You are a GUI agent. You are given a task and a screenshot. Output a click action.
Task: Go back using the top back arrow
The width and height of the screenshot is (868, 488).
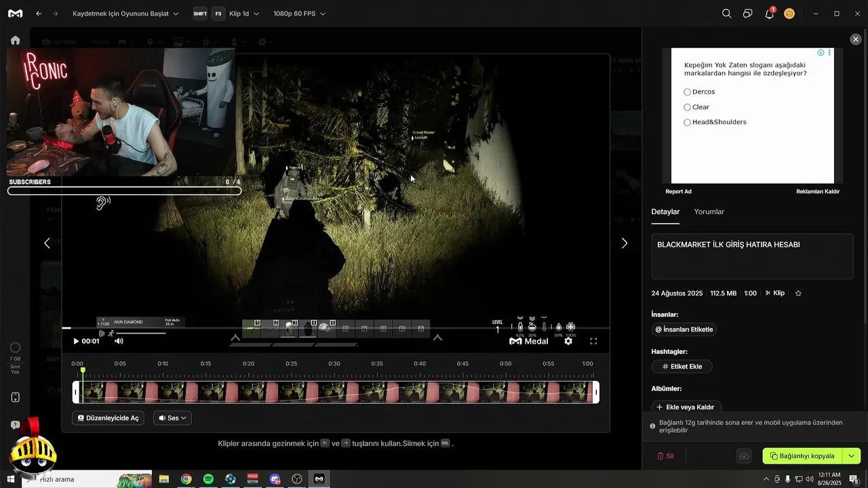coord(39,14)
